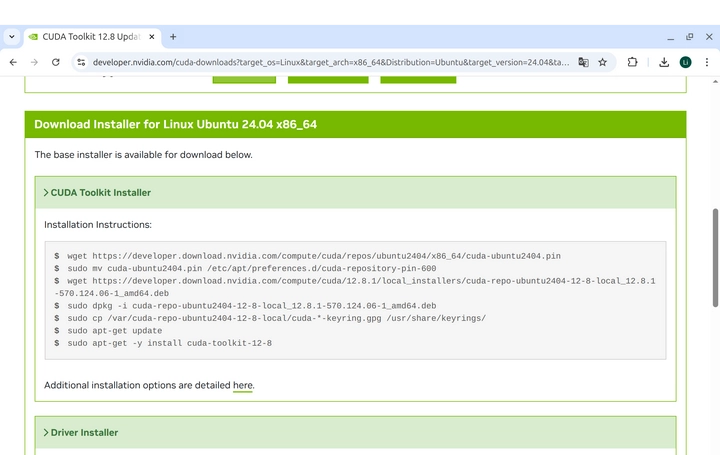
Task: Click the URL address bar
Action: [x=330, y=62]
